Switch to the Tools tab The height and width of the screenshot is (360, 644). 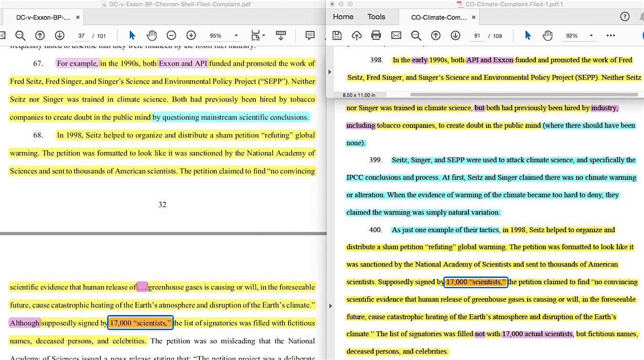point(376,17)
